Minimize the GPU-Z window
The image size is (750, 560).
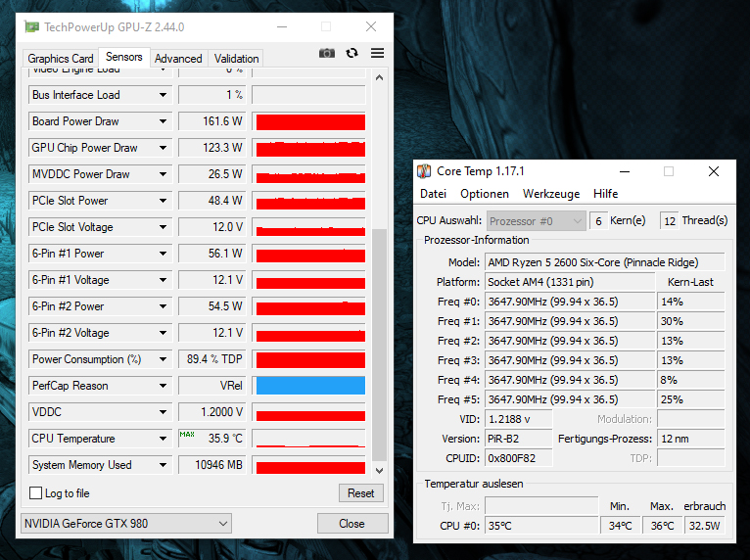point(282,26)
